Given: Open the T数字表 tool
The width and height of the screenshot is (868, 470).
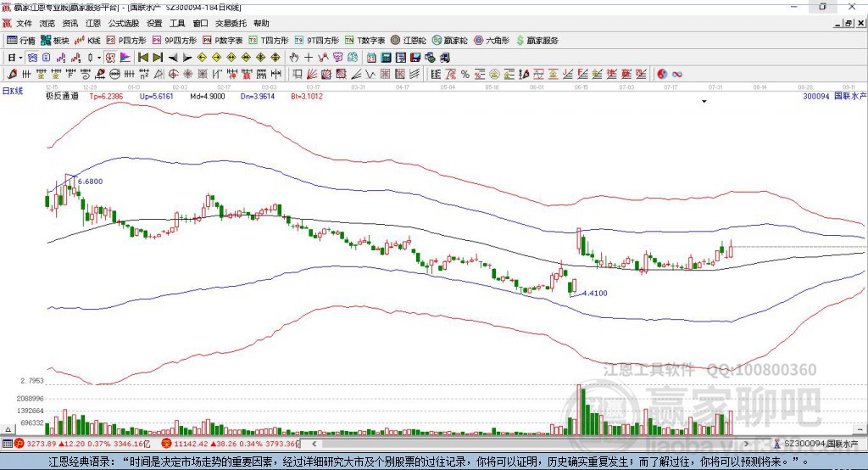Looking at the screenshot, I should pyautogui.click(x=364, y=41).
